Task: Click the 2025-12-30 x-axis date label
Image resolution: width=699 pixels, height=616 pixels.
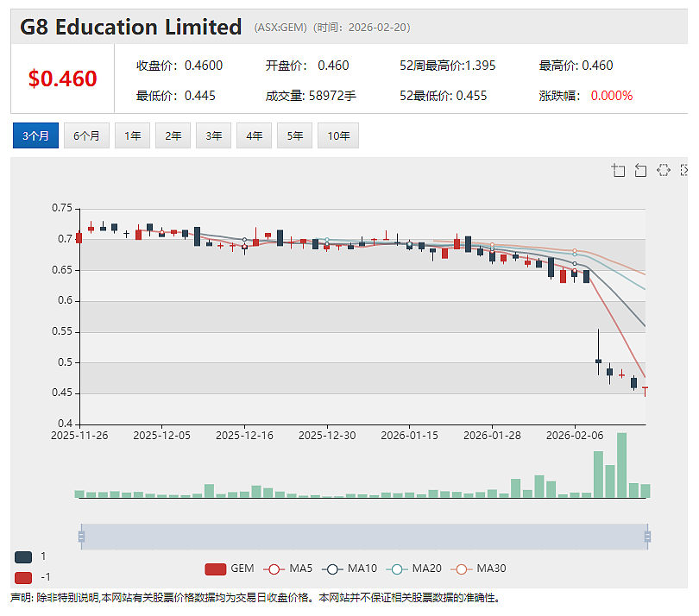Action: coord(327,436)
